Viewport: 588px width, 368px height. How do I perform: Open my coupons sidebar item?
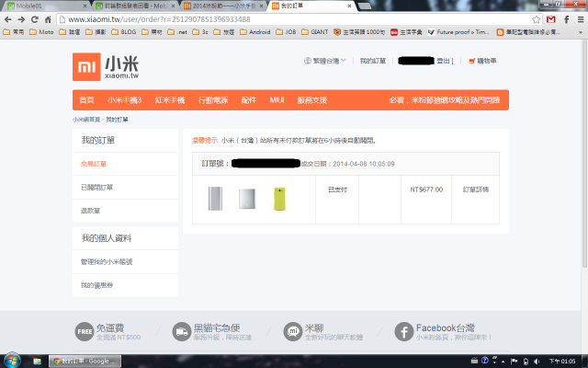[96, 286]
